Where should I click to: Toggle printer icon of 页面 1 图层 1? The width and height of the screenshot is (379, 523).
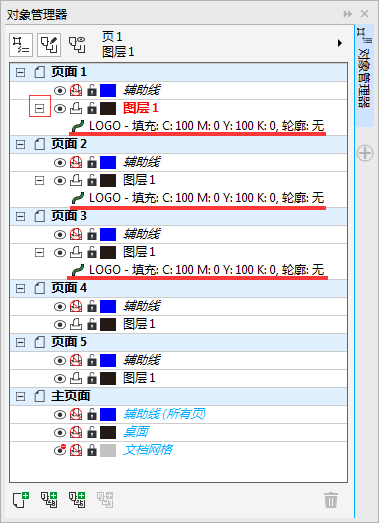coord(76,108)
